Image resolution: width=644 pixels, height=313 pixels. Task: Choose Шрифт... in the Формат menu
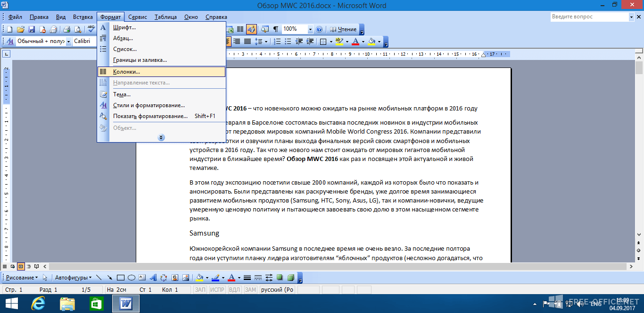coord(161,27)
